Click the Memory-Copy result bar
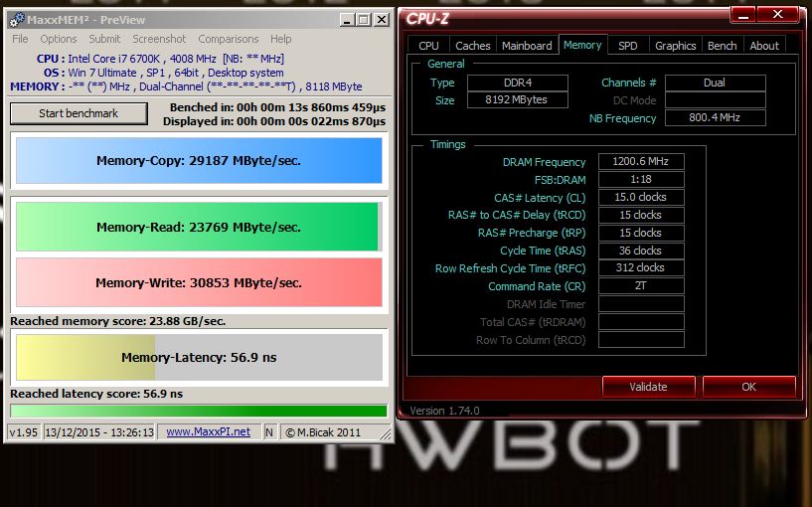This screenshot has width=812, height=507. click(x=199, y=160)
